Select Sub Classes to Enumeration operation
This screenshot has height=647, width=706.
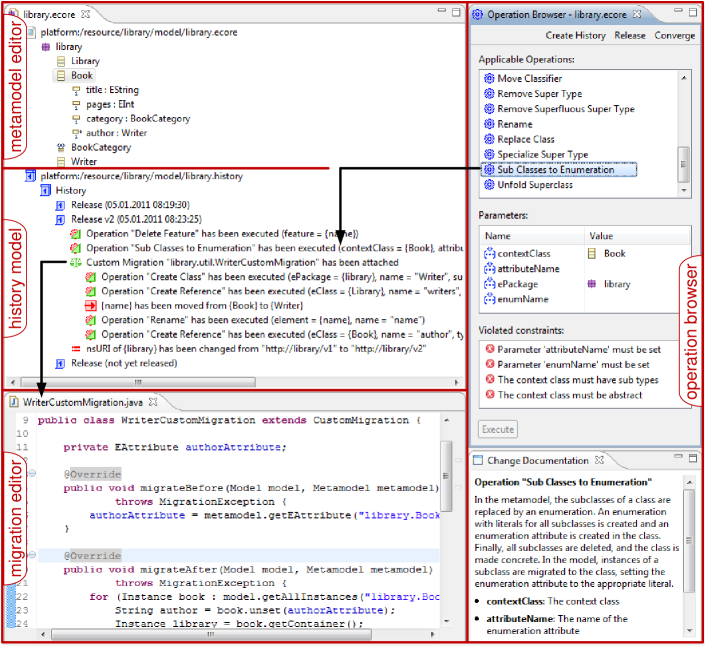click(x=558, y=170)
